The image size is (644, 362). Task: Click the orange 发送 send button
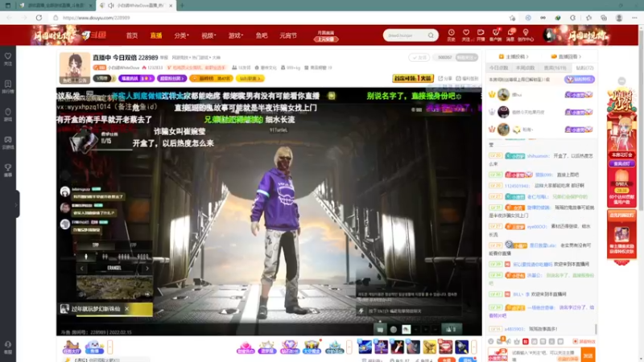pyautogui.click(x=588, y=356)
